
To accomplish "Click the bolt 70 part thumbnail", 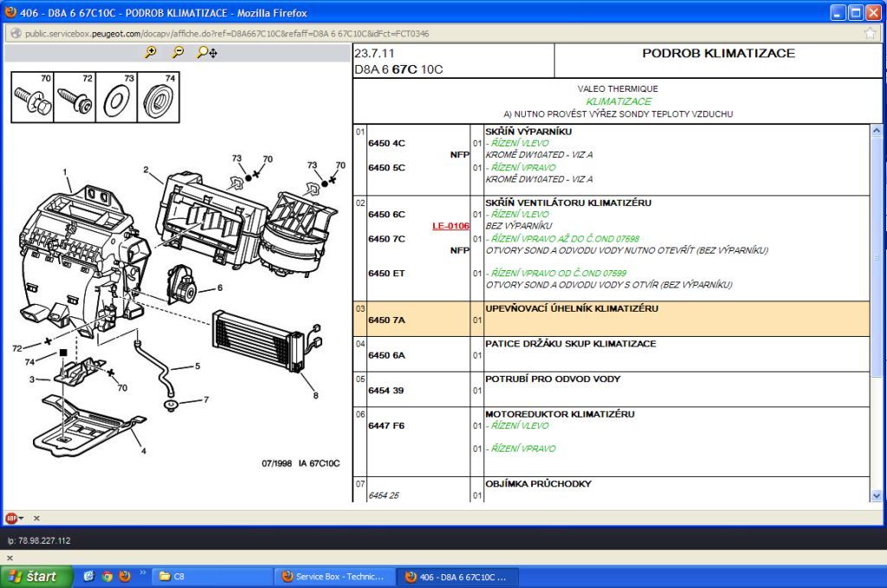I will [x=32, y=97].
